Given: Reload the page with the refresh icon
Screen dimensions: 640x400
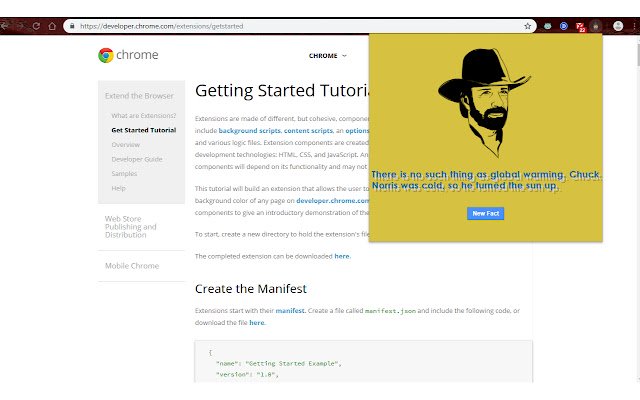Looking at the screenshot, I should tap(36, 26).
